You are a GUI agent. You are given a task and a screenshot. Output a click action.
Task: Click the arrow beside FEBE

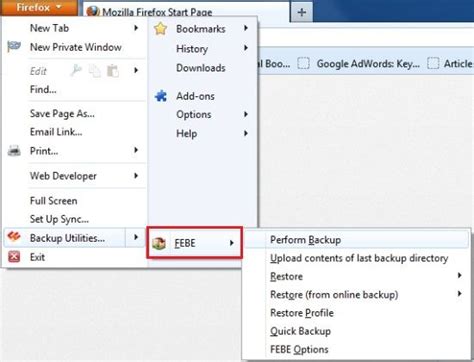click(231, 243)
